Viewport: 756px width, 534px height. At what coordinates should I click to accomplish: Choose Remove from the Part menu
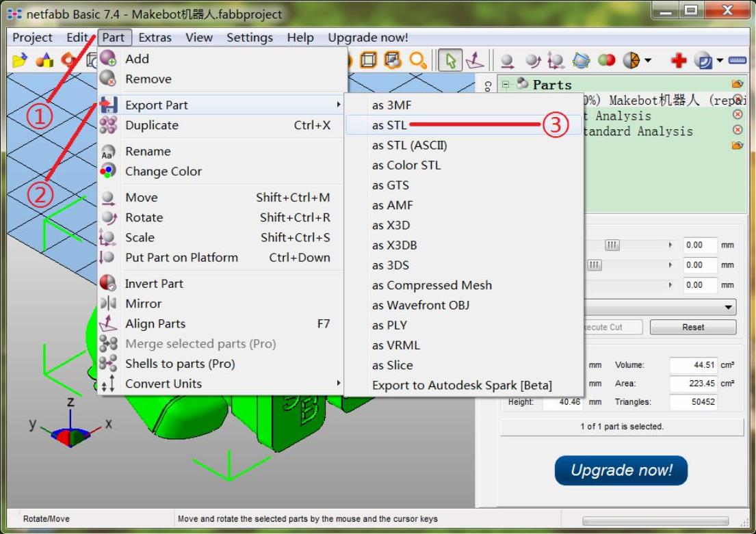223,79
